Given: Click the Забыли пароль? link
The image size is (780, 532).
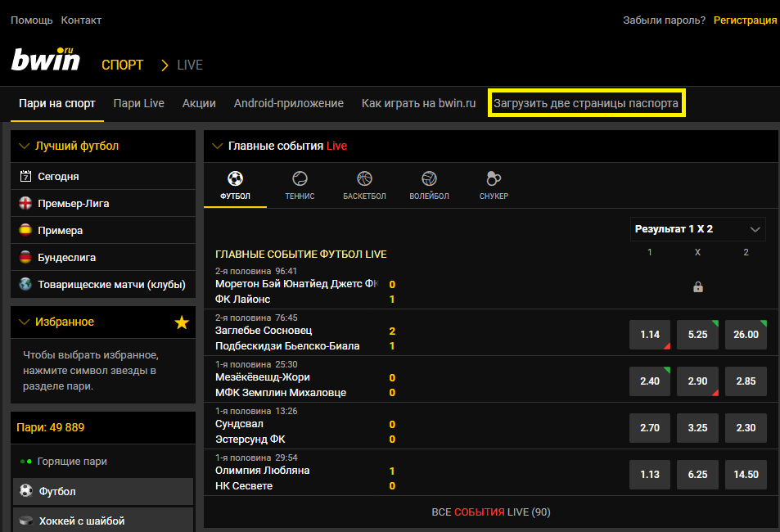Looking at the screenshot, I should click(x=664, y=20).
